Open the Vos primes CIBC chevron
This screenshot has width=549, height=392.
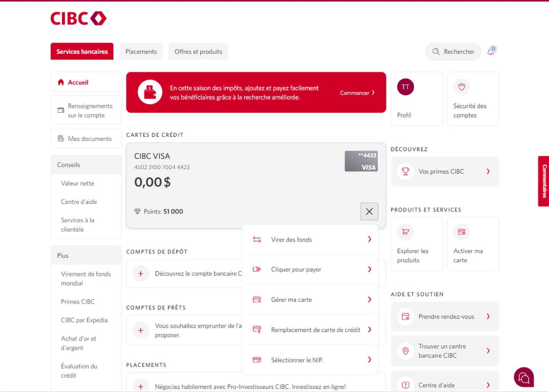[x=488, y=172]
